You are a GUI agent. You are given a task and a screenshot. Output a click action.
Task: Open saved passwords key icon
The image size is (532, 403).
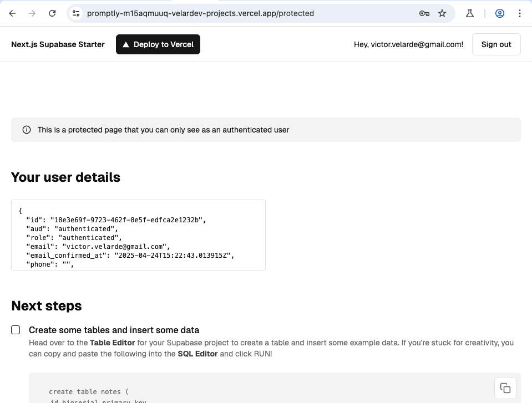tap(424, 13)
